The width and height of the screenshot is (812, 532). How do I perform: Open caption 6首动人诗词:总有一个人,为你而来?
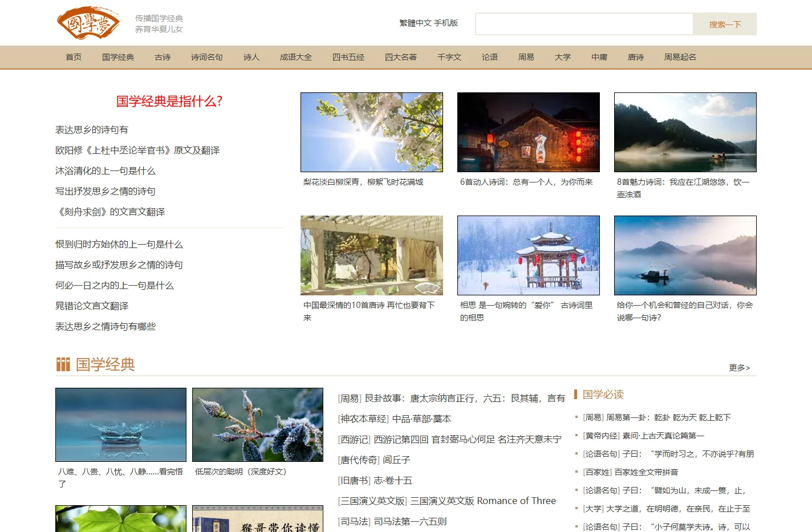pos(526,182)
